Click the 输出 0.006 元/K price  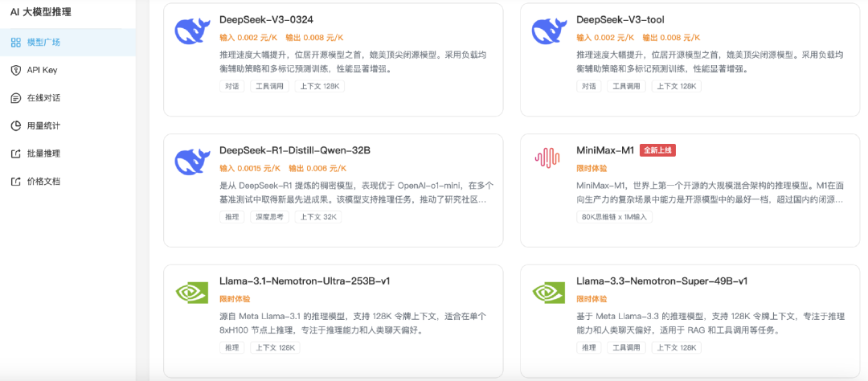click(317, 168)
